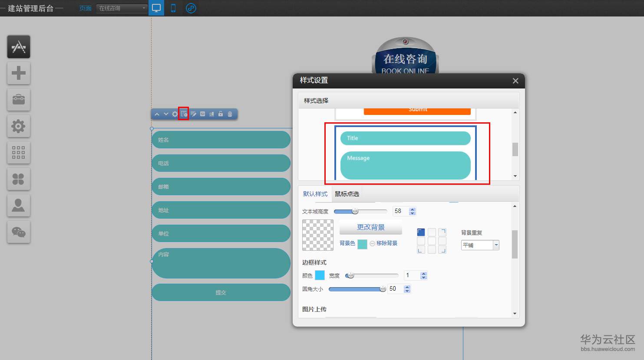Open the page selector dropdown showing 在线咨询

click(122, 8)
